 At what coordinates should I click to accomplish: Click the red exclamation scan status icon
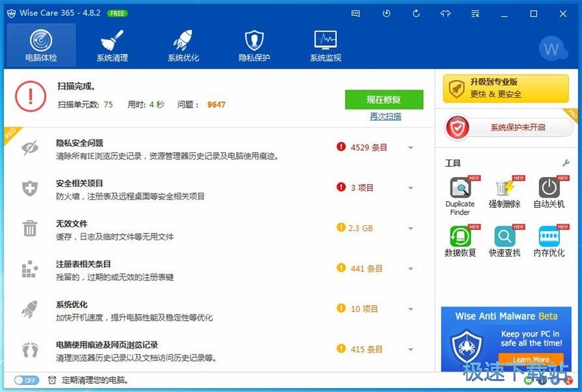tap(30, 96)
